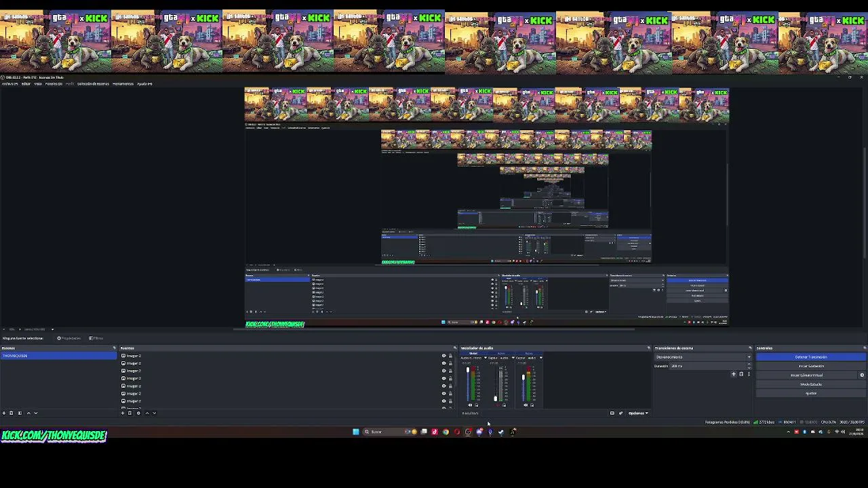Increase transition Duración with up arrow

tap(749, 365)
